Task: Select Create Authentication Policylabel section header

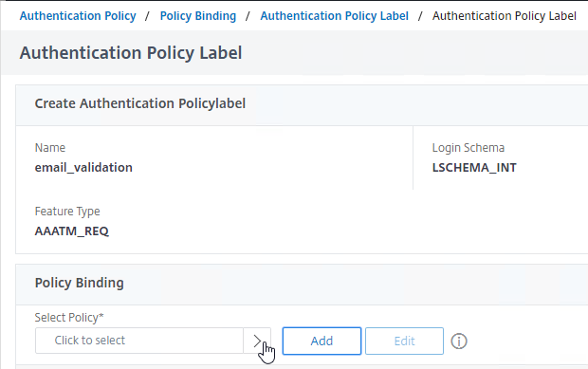Action: 139,103
